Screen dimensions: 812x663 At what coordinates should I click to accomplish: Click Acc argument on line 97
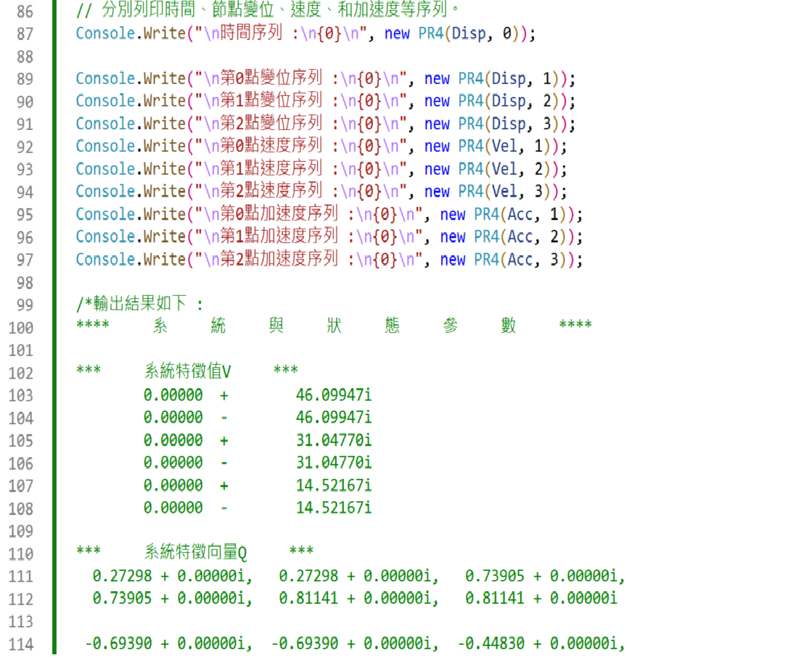point(520,259)
